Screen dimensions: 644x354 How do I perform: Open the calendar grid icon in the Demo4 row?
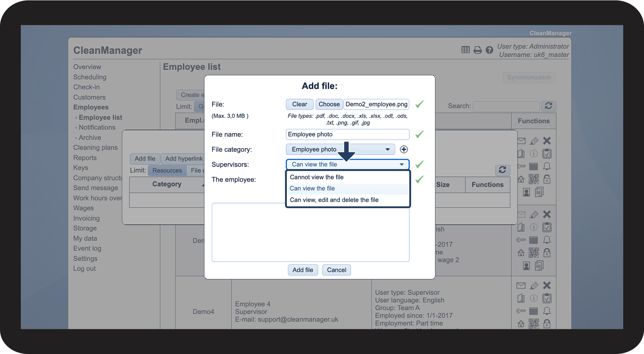534,311
